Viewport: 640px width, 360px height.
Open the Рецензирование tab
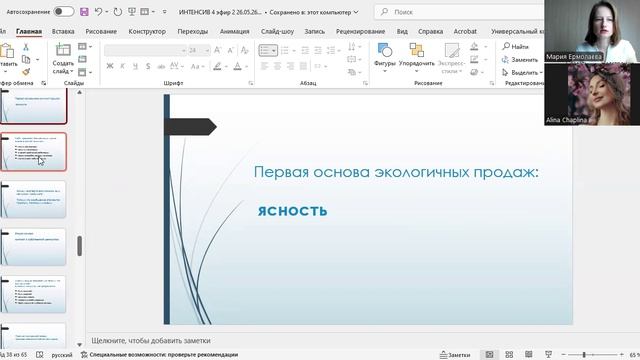360,31
